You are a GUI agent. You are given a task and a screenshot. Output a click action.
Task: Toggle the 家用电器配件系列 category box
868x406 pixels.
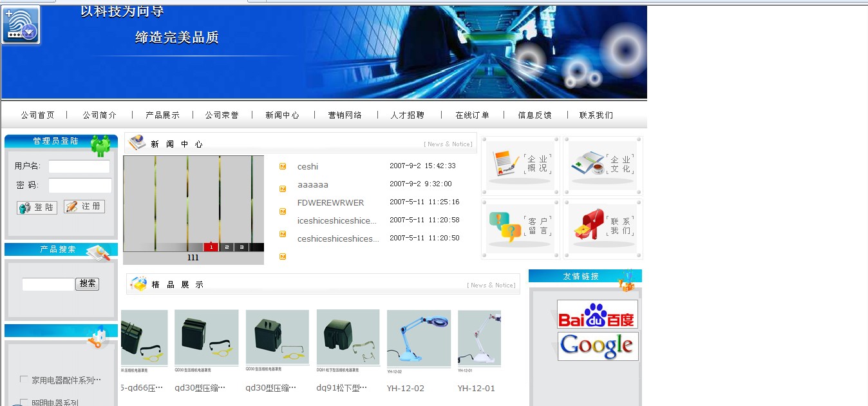24,379
